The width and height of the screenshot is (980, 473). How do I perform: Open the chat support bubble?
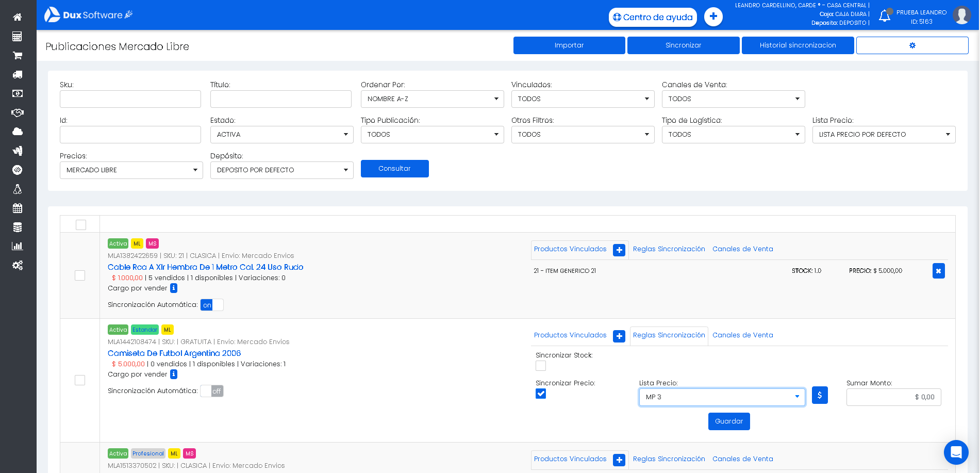[956, 452]
